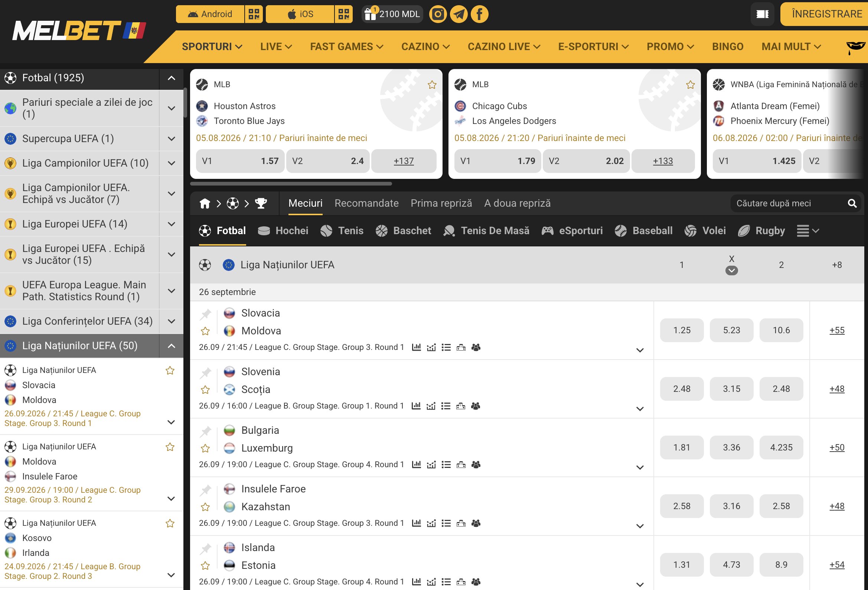This screenshot has height=590, width=868.
Task: Open team lineup icon for Islanda–Estonia
Action: [x=476, y=582]
